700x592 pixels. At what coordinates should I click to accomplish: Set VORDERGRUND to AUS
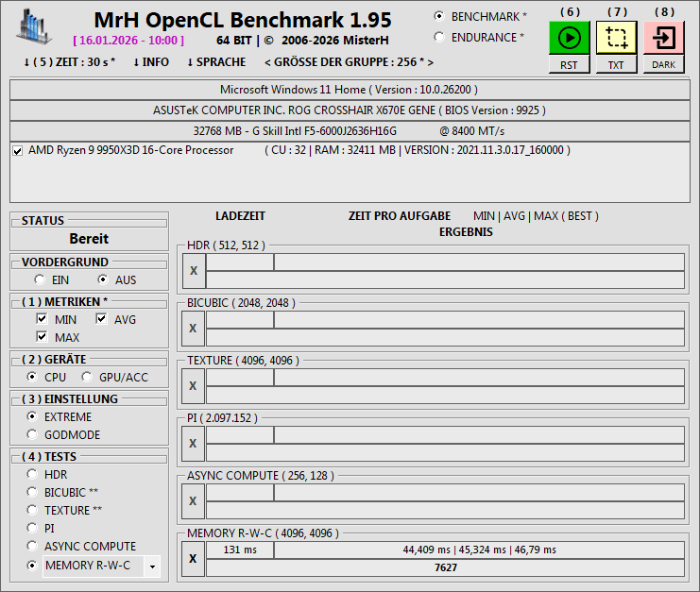point(103,279)
